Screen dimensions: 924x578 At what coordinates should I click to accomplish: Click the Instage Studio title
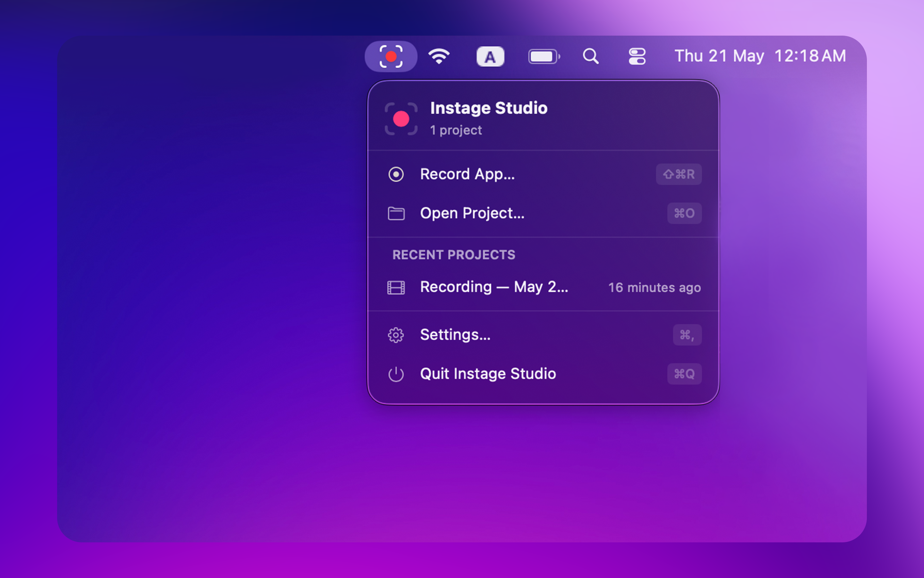(x=489, y=108)
